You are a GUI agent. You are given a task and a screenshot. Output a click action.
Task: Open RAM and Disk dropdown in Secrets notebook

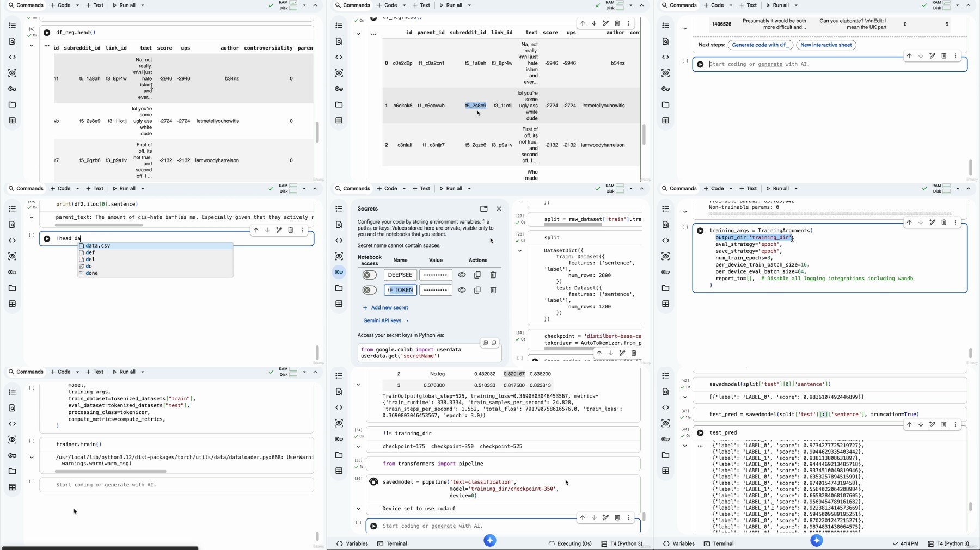[x=631, y=189]
